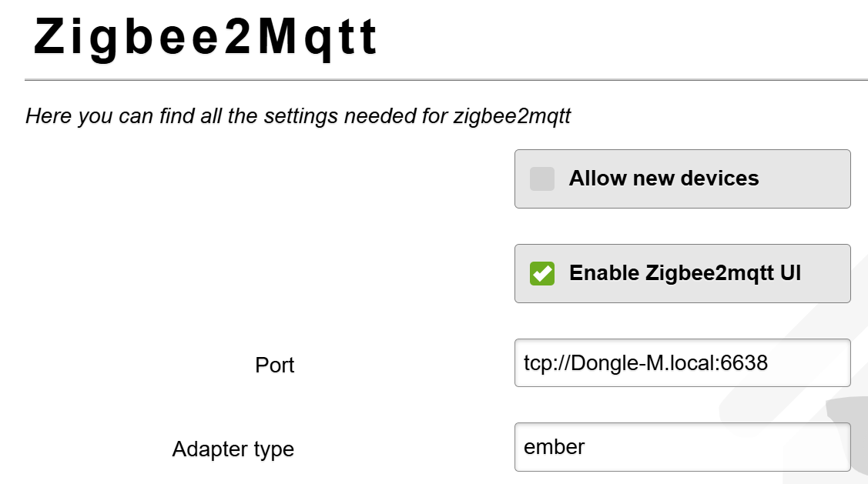Click the italic settings description text
The width and height of the screenshot is (868, 484).
[298, 116]
